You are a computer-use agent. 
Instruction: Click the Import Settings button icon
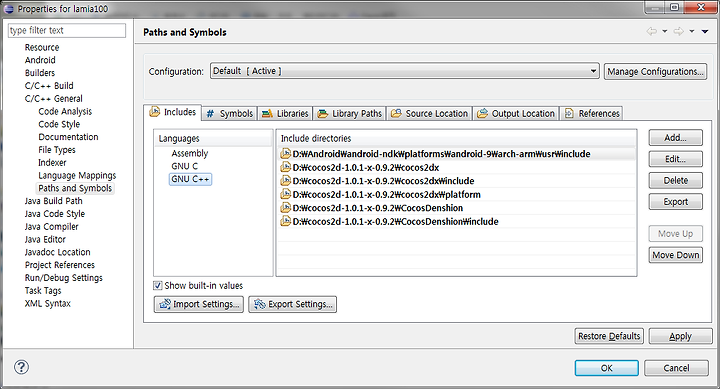tap(164, 304)
